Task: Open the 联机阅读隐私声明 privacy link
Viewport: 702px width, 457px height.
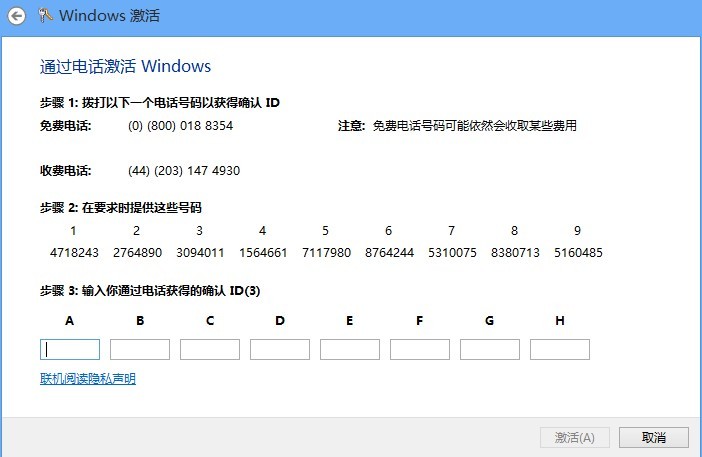Action: coord(88,379)
